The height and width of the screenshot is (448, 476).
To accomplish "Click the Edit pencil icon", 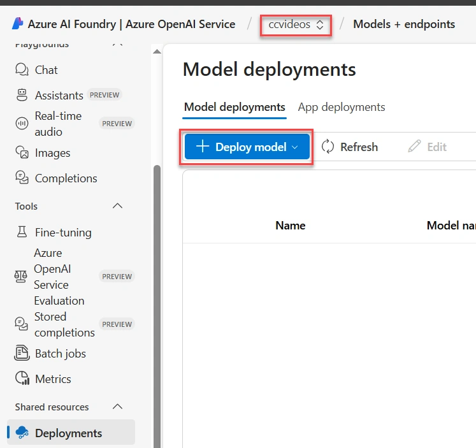I will click(414, 147).
